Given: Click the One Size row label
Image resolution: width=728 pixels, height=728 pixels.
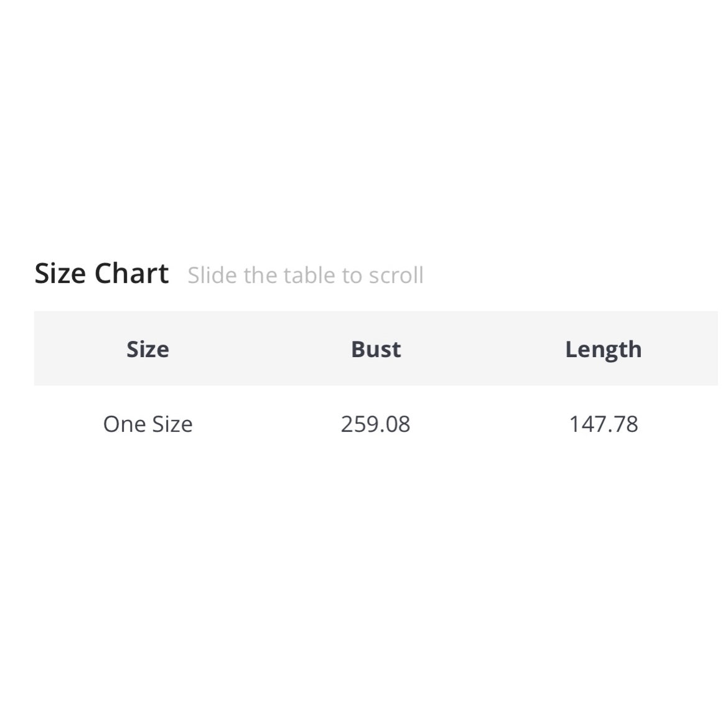Looking at the screenshot, I should coord(147,424).
